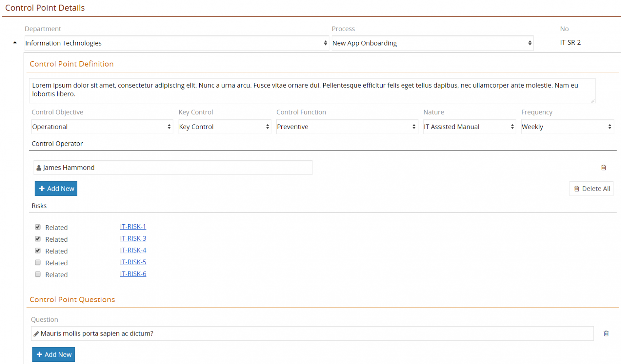
Task: Click the user icon next to James Hammond
Action: (39, 168)
